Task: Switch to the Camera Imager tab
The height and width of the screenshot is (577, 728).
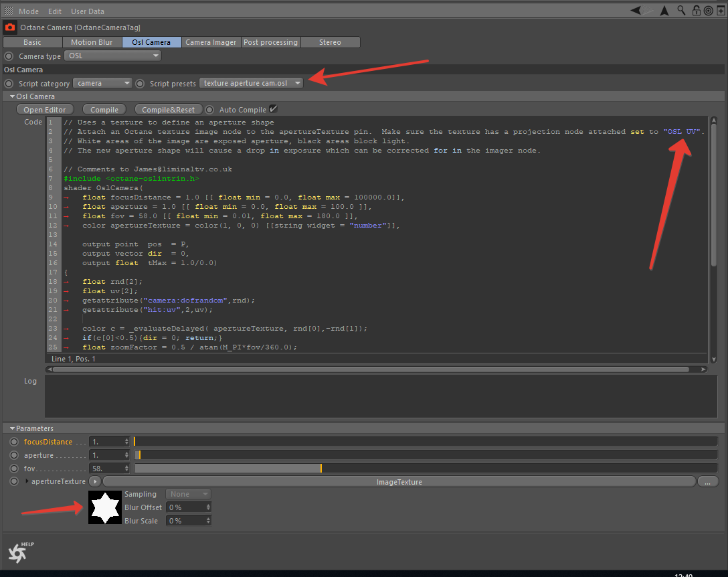Action: [x=211, y=42]
